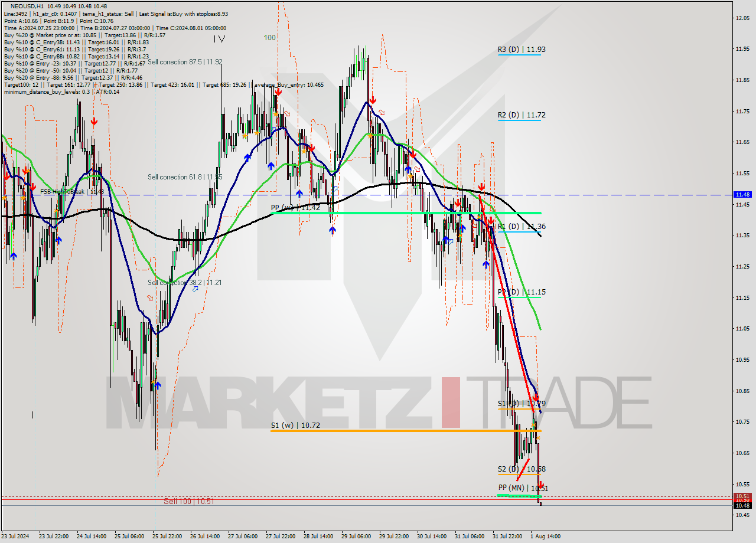Click 25 Jul 22:00 on time axis

[167, 537]
